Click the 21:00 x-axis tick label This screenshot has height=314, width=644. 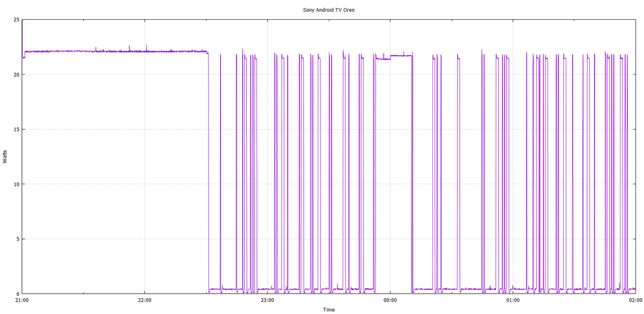tap(22, 300)
